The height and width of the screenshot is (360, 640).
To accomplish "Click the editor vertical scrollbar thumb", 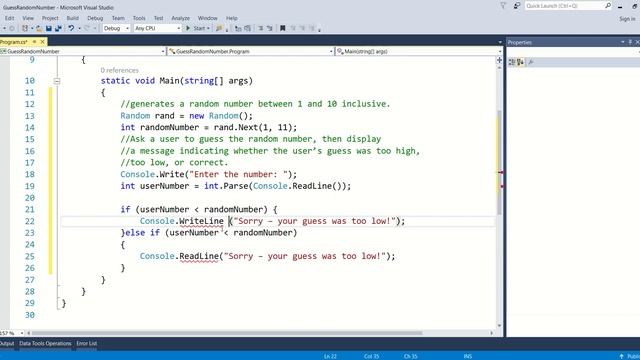I will click(499, 162).
